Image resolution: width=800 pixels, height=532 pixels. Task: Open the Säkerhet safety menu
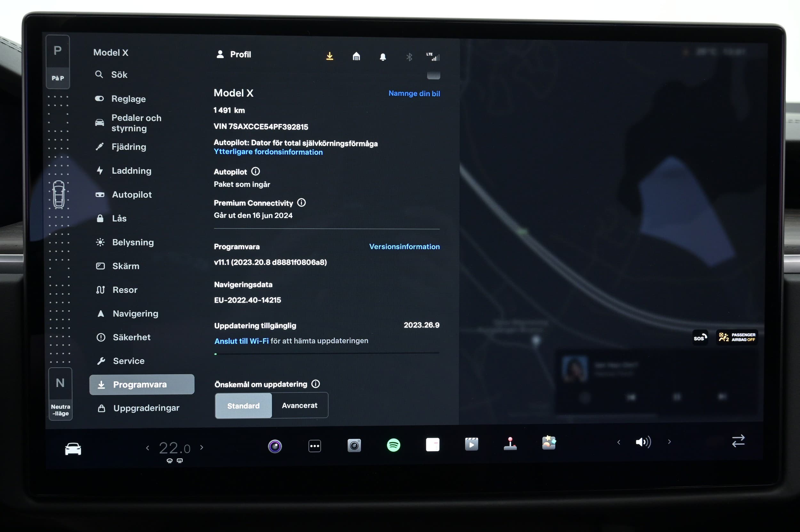click(x=124, y=337)
